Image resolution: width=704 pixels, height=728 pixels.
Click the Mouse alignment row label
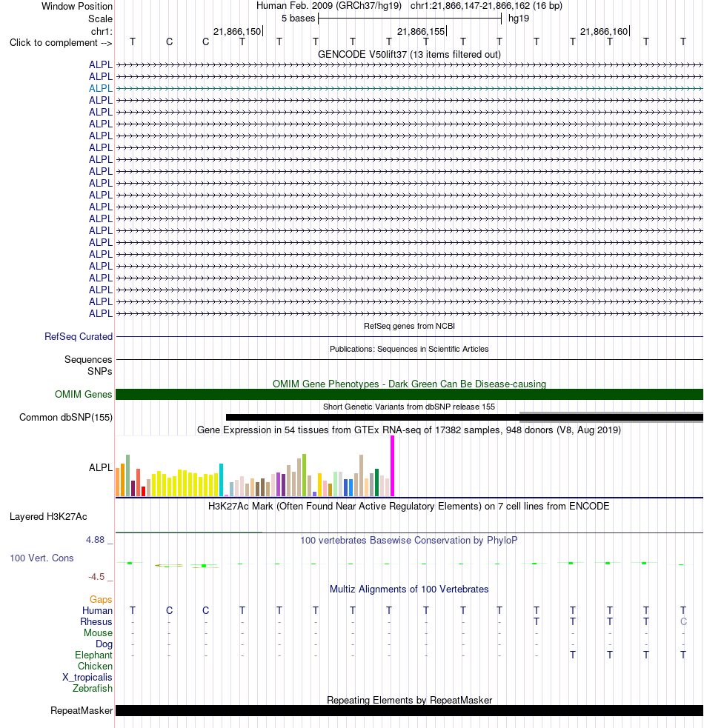98,632
